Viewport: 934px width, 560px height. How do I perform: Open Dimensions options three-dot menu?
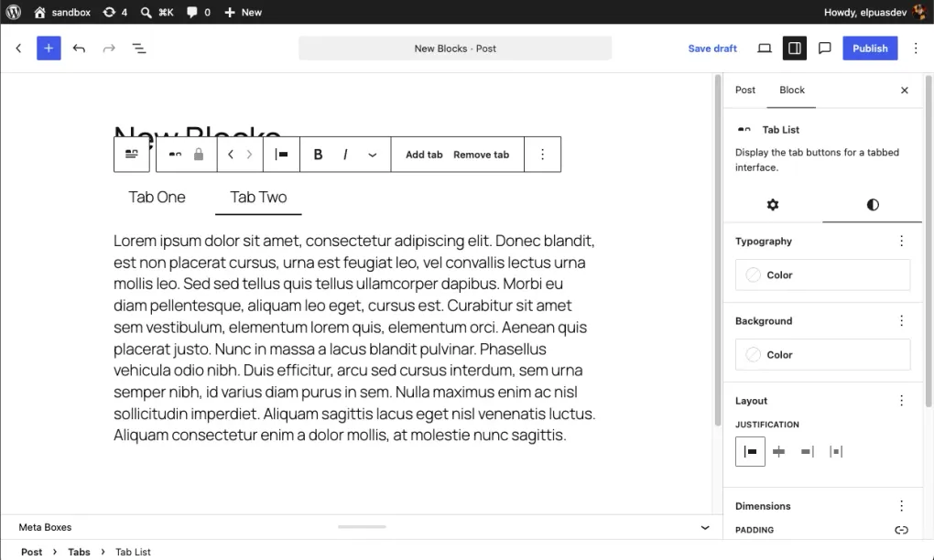[x=901, y=506]
